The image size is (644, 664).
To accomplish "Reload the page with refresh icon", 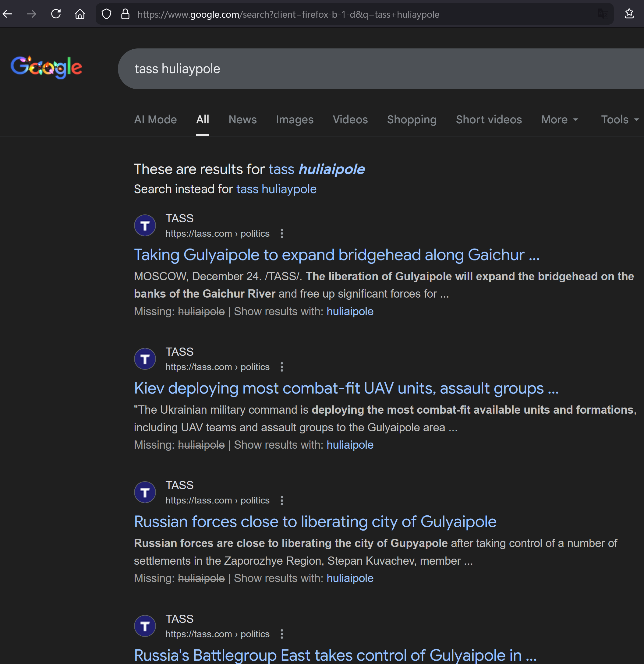I will pos(56,14).
